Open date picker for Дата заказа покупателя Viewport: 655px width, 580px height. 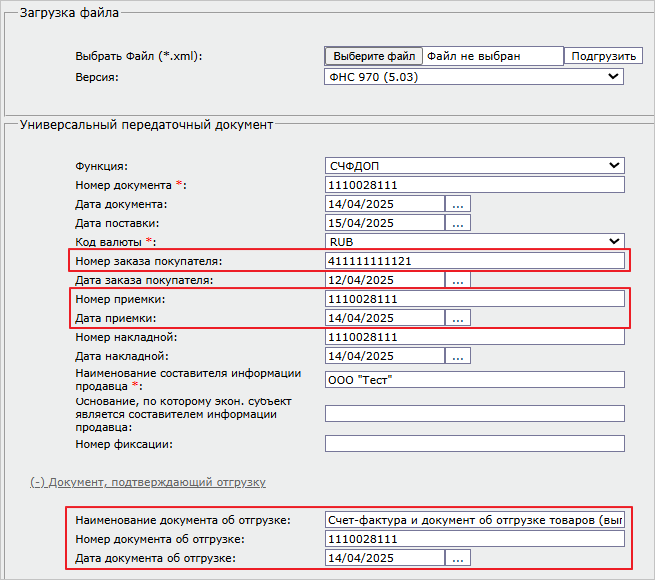click(x=458, y=280)
